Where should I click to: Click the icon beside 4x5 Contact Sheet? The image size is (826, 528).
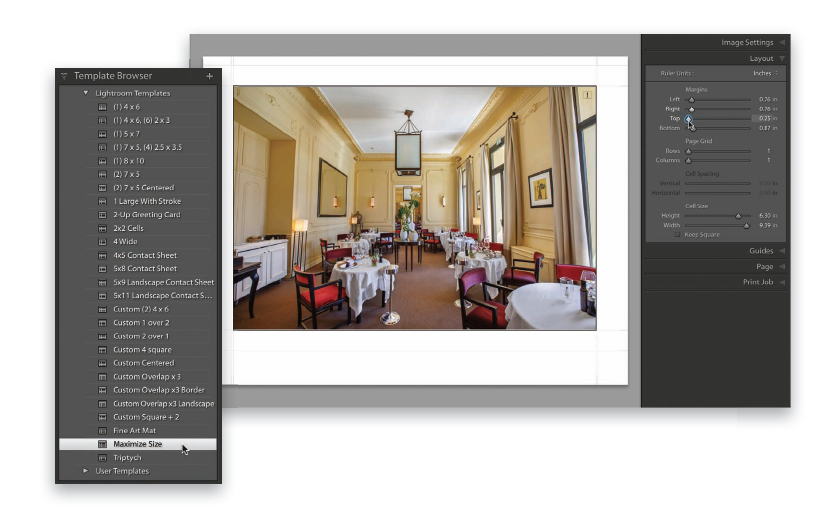point(102,255)
